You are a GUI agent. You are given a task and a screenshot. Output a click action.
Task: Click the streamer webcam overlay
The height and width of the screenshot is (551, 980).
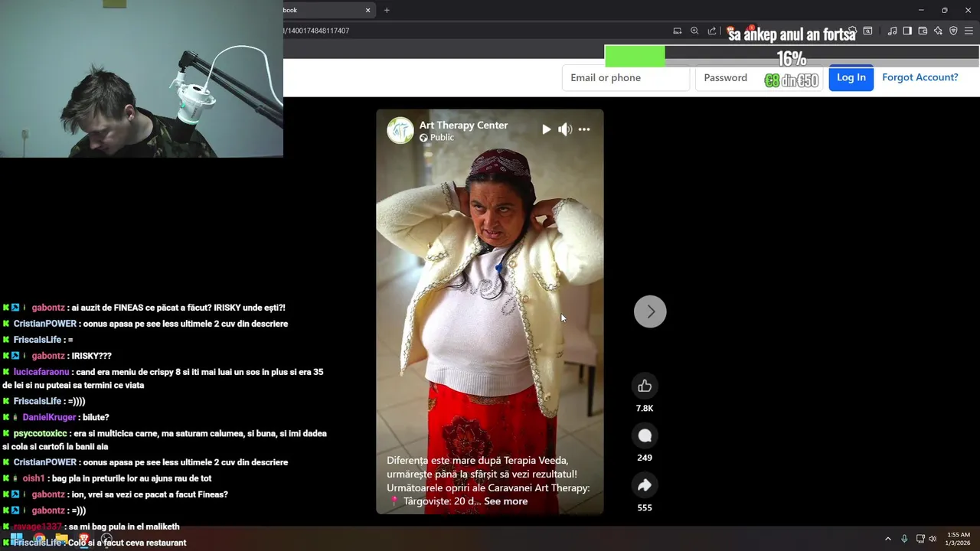click(142, 79)
